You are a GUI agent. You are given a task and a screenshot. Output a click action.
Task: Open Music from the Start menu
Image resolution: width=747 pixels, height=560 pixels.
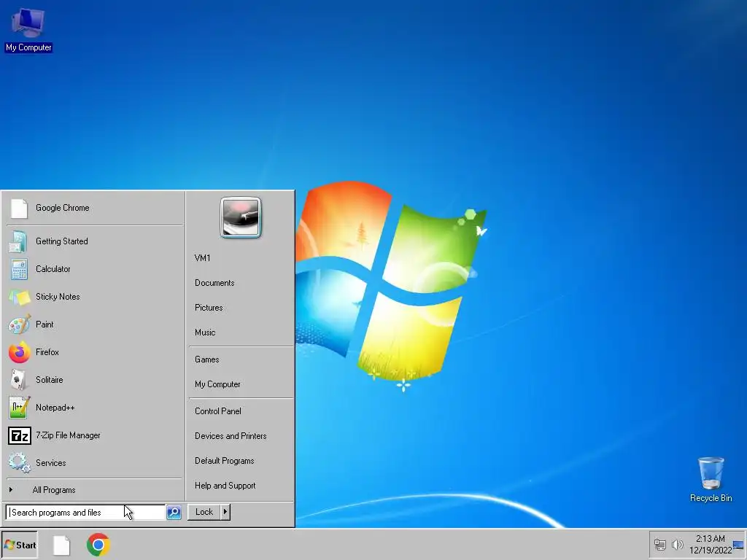coord(205,332)
